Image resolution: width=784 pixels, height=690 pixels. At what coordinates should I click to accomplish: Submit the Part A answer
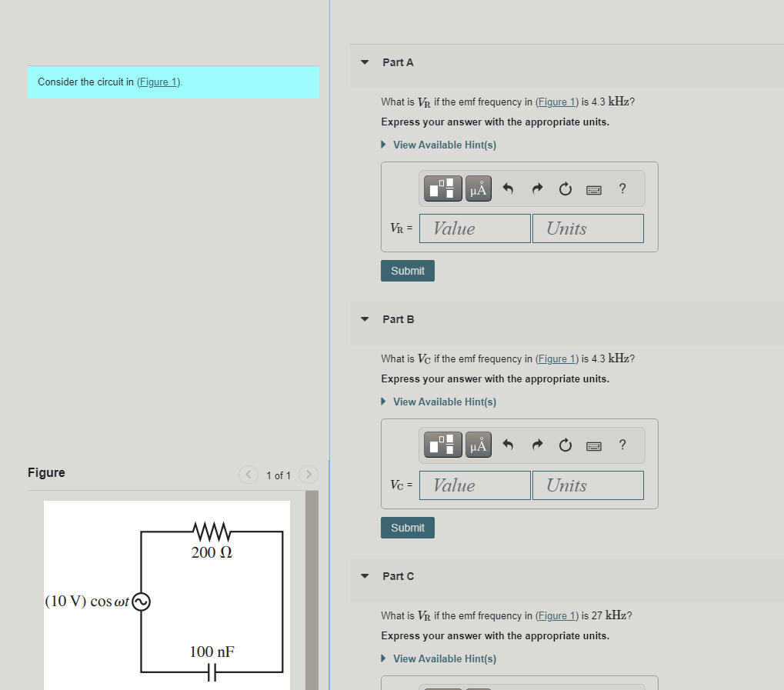(407, 270)
